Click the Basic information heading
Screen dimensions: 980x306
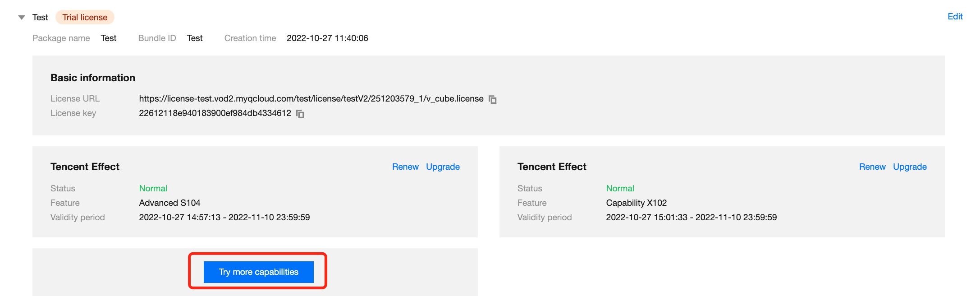pyautogui.click(x=93, y=78)
